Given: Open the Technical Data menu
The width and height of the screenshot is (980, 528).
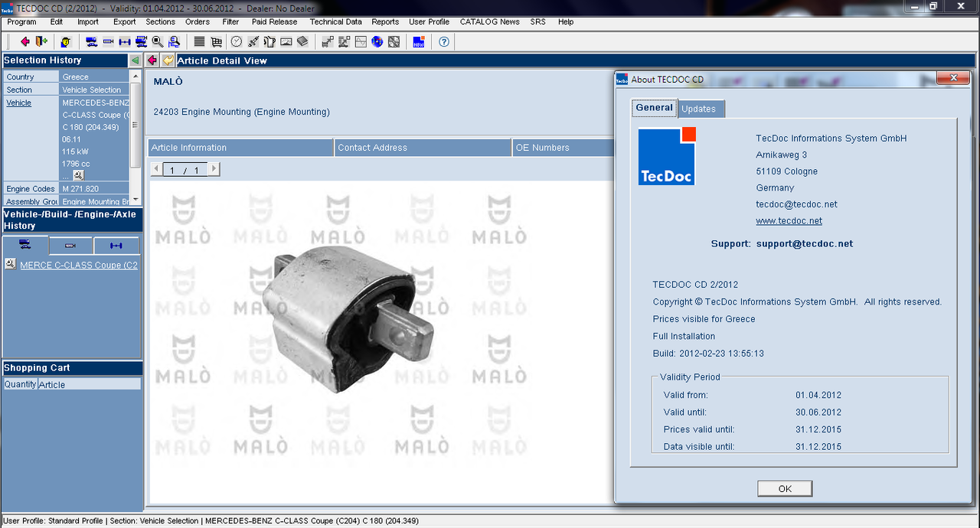Looking at the screenshot, I should (x=335, y=22).
